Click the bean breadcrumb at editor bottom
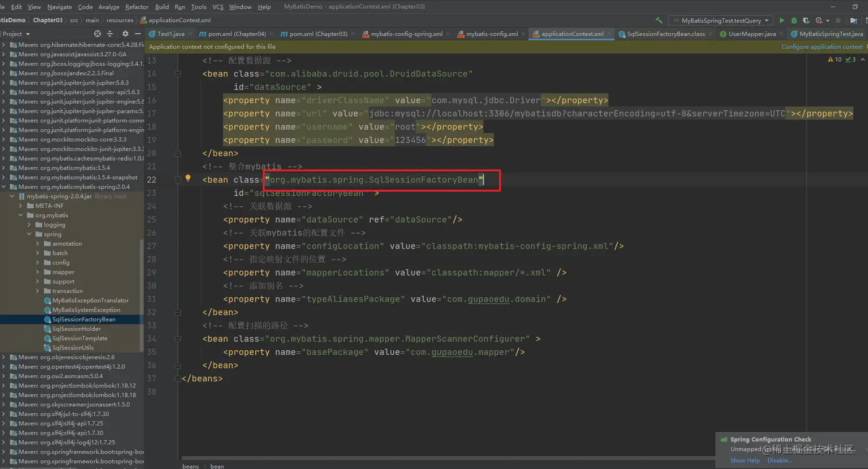This screenshot has height=469, width=868. [217, 466]
